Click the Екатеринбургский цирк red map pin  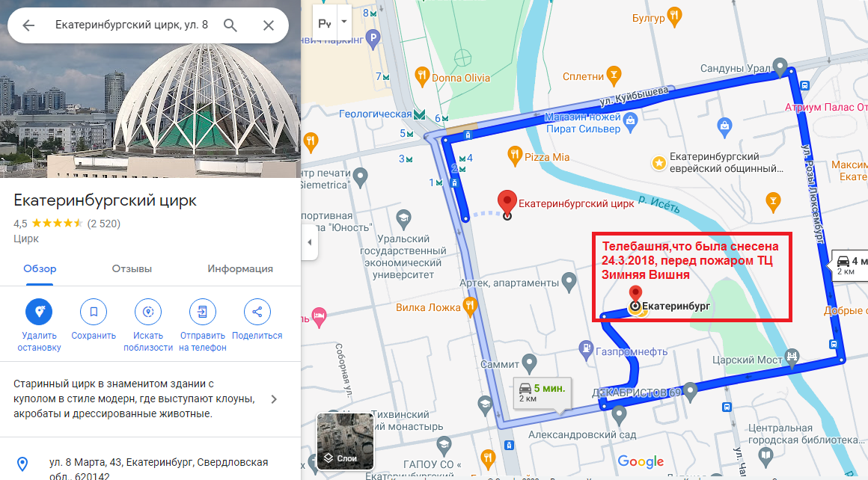pyautogui.click(x=507, y=203)
